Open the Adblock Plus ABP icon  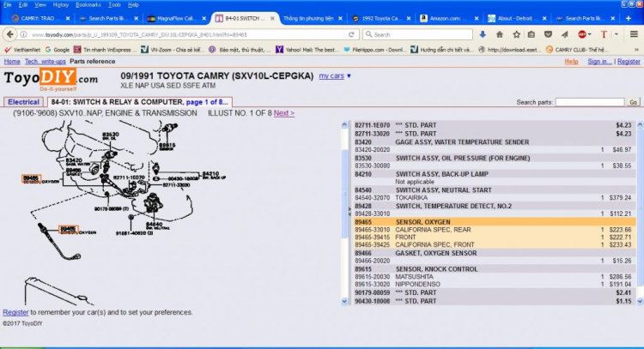tap(581, 34)
